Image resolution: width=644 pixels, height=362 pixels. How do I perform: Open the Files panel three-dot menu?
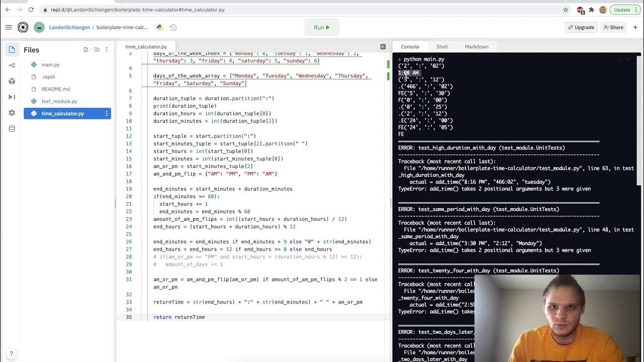click(x=107, y=50)
